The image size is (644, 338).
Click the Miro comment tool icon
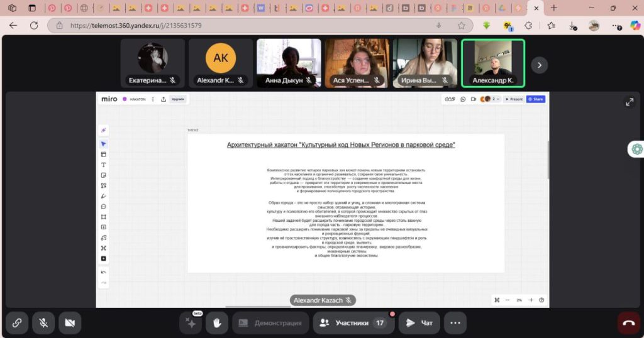[104, 206]
